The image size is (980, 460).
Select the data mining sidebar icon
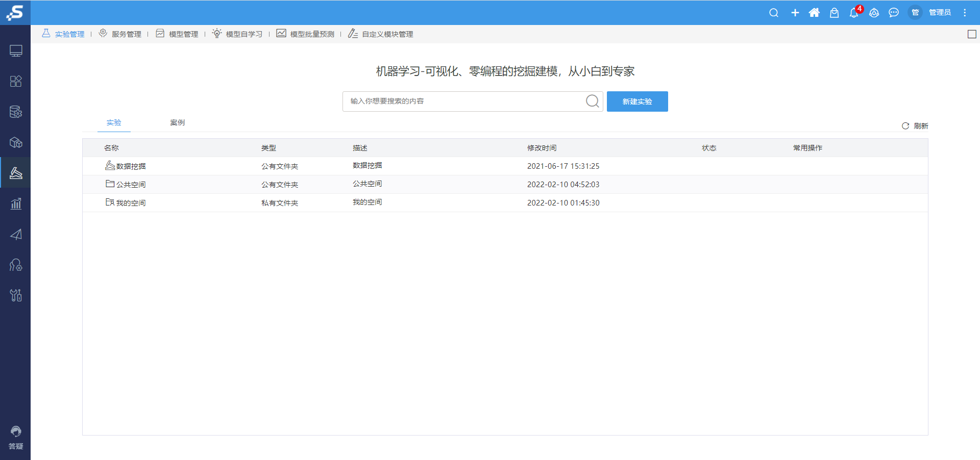[x=16, y=173]
